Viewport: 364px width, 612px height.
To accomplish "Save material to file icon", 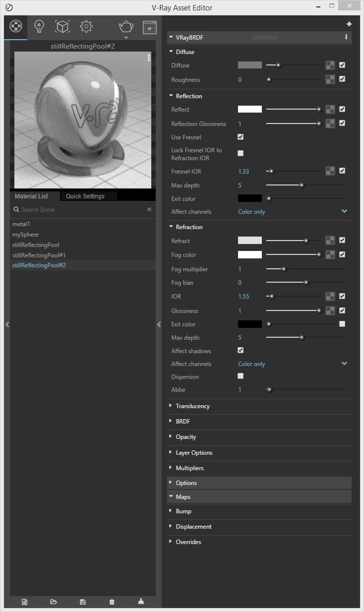I will (x=83, y=602).
